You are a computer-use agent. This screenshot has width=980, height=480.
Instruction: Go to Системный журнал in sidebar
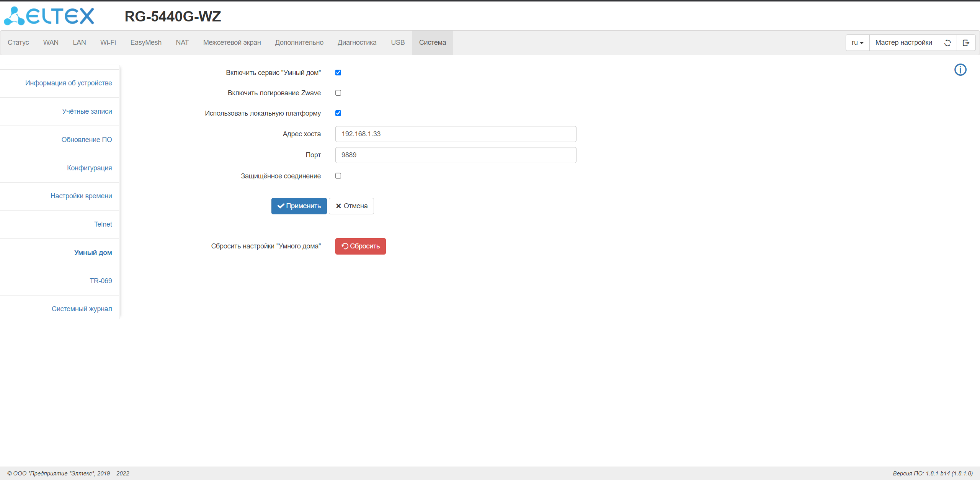click(82, 309)
